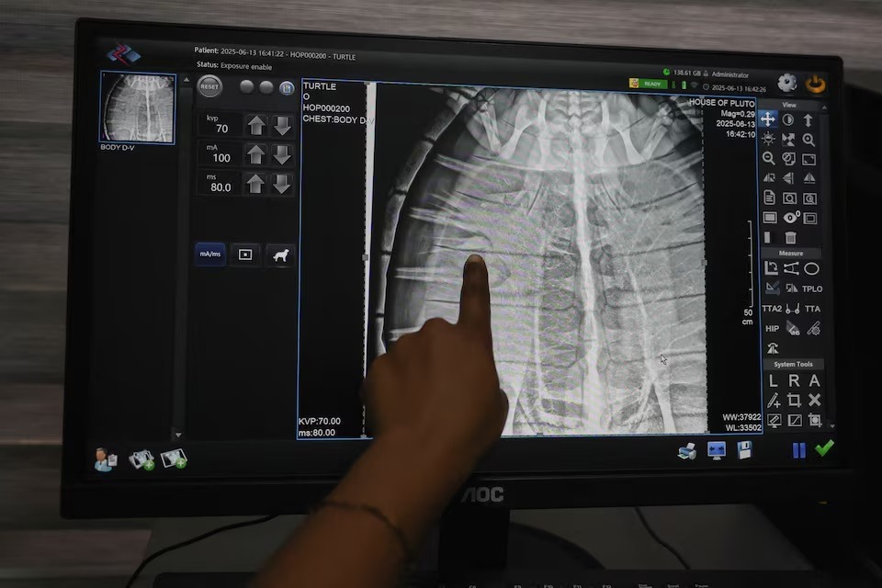Click the monitor with arrows icon

pos(716,451)
